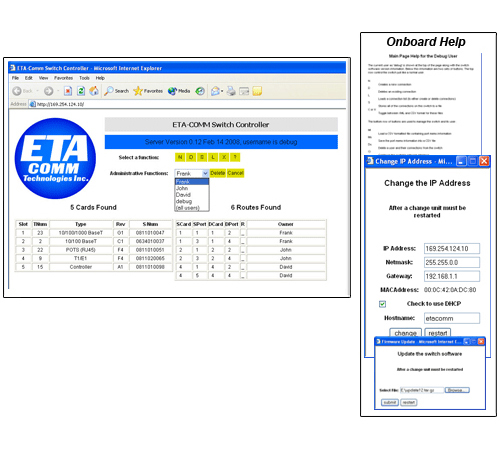The height and width of the screenshot is (452, 500).
Task: Open the File menu
Action: point(15,78)
